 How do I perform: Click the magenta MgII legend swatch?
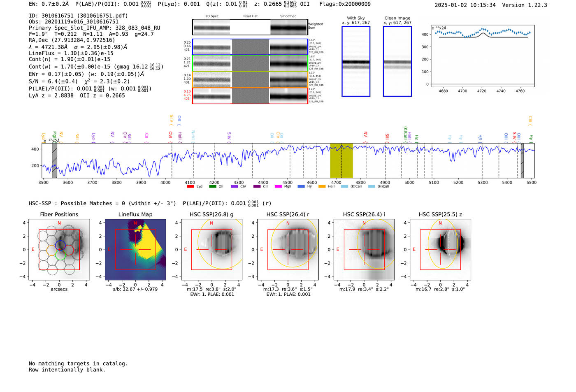tap(279, 186)
